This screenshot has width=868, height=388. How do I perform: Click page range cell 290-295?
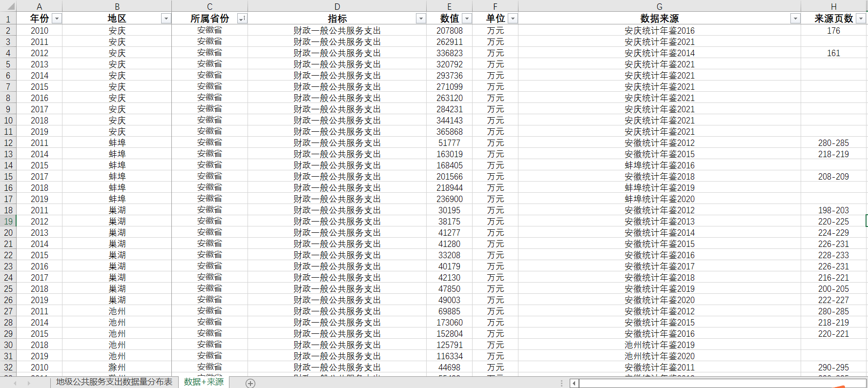click(834, 368)
